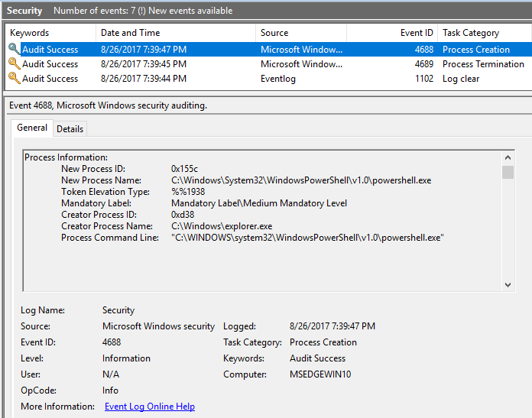
Task: Click the description pane scroll up arrow
Action: pyautogui.click(x=508, y=157)
